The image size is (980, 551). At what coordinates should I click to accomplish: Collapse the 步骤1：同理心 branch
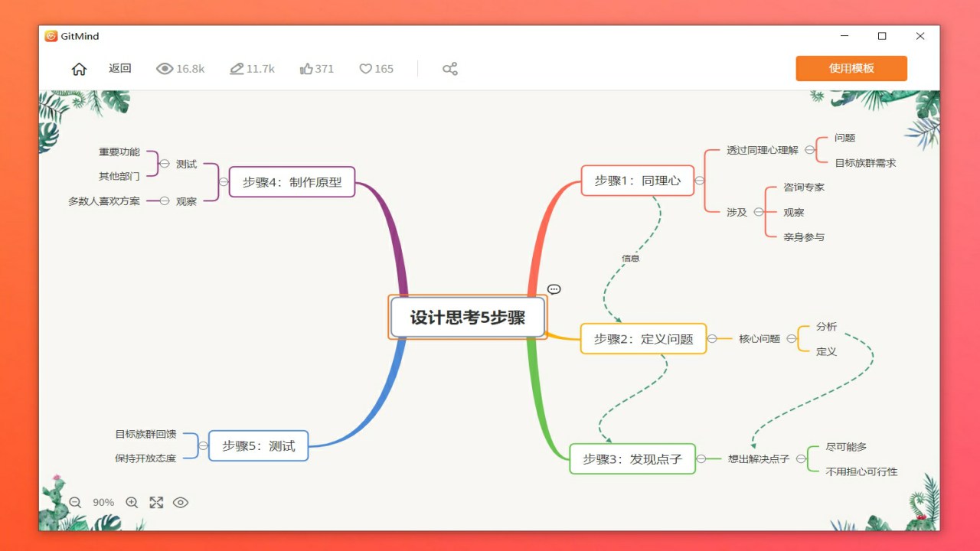(699, 181)
